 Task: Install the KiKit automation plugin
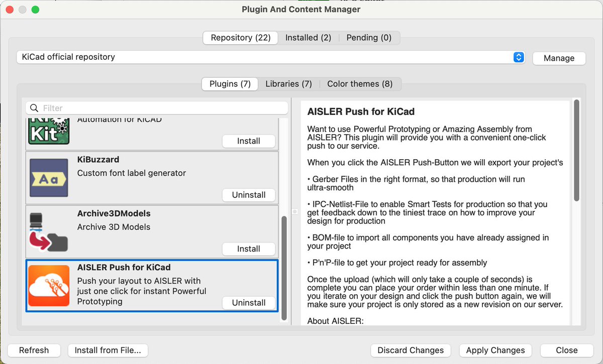(x=249, y=141)
